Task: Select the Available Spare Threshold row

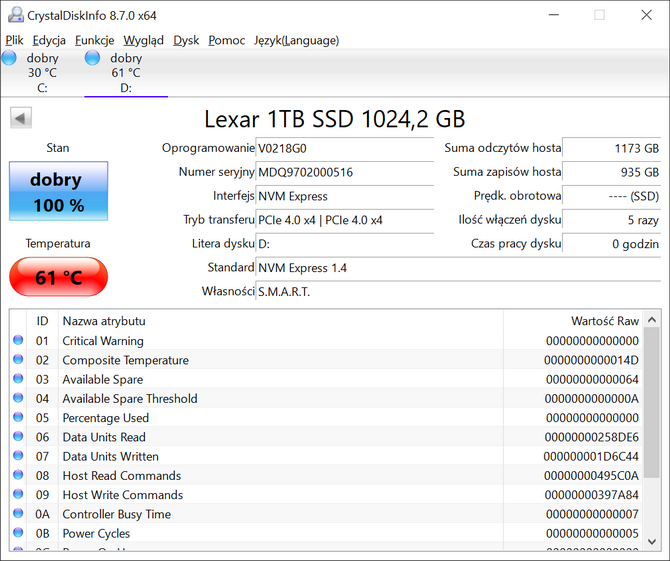Action: (326, 398)
